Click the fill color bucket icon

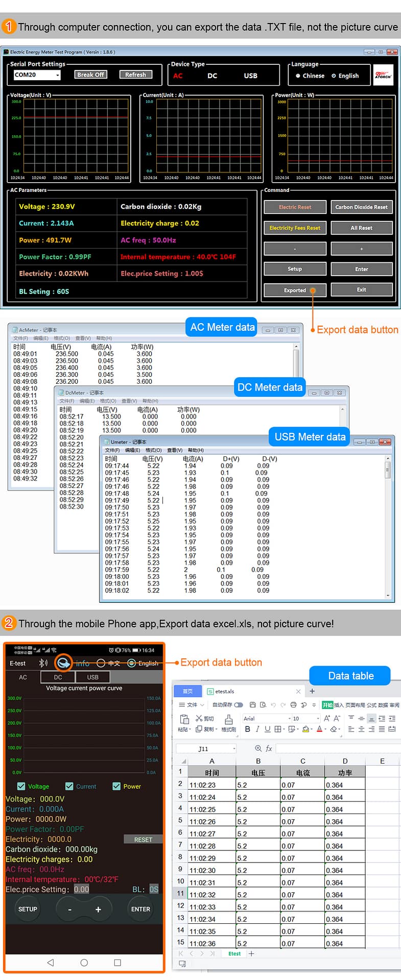tap(305, 729)
